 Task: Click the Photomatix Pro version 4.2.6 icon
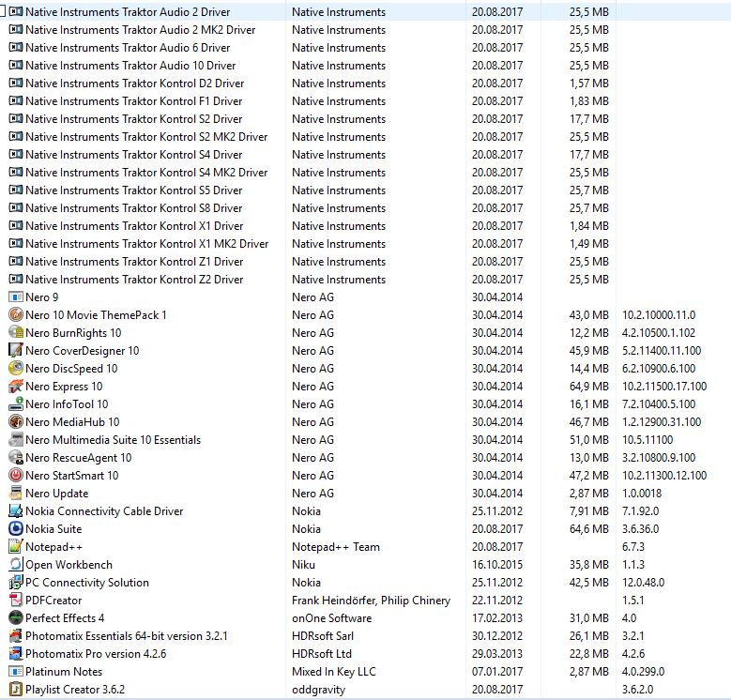(16, 653)
